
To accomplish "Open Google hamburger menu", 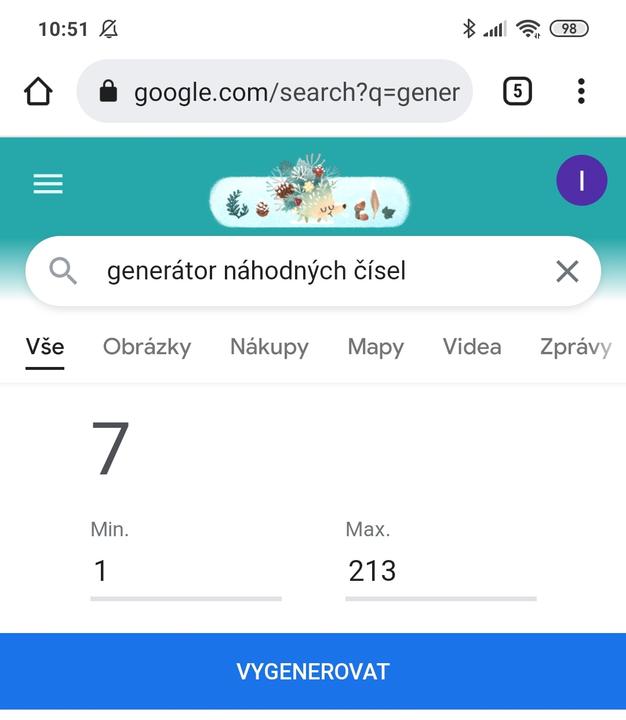I will [48, 184].
